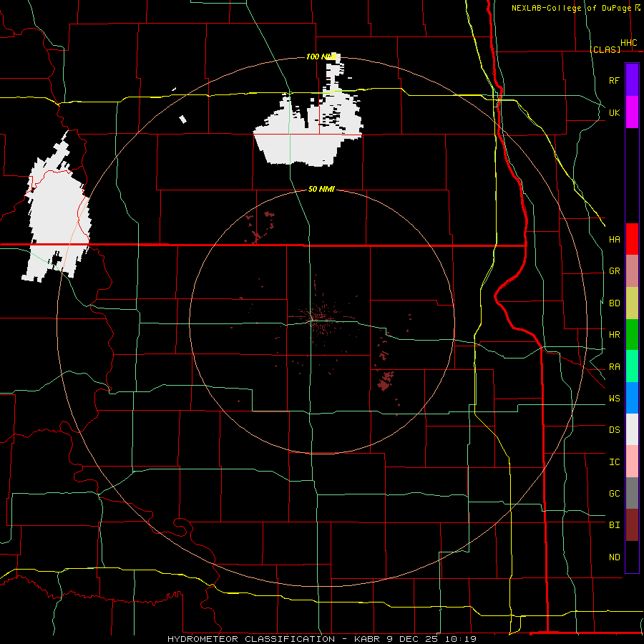Click the "ND" legend label

click(614, 557)
